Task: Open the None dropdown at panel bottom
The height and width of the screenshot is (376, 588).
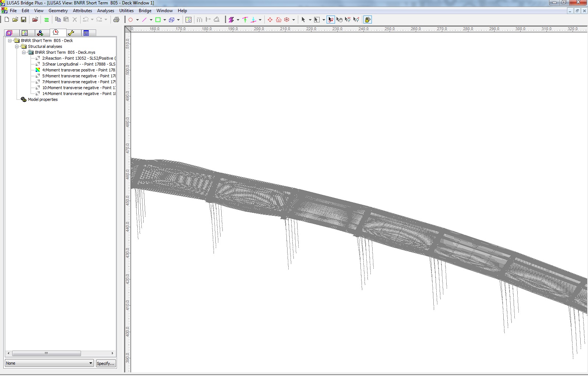Action: (x=91, y=363)
